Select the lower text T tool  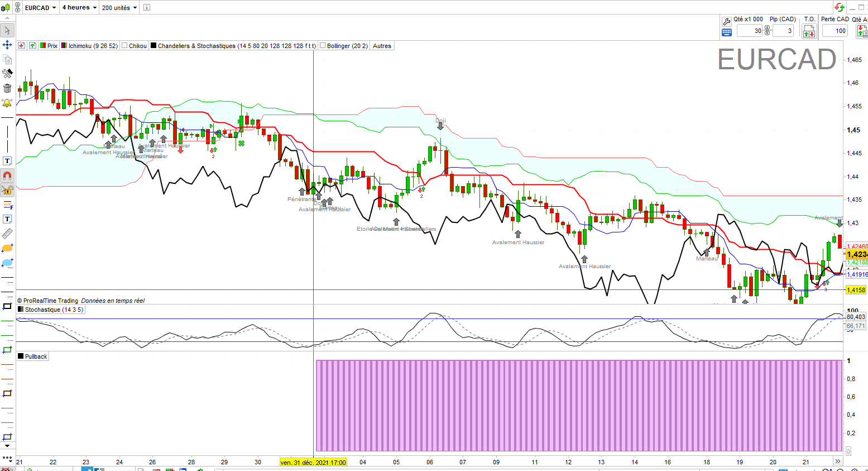(x=7, y=219)
